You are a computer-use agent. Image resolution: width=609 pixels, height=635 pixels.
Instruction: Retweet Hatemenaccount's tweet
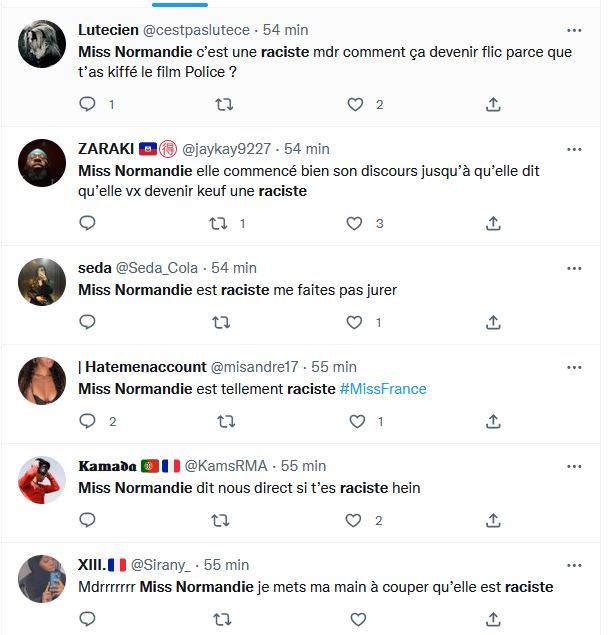(222, 421)
